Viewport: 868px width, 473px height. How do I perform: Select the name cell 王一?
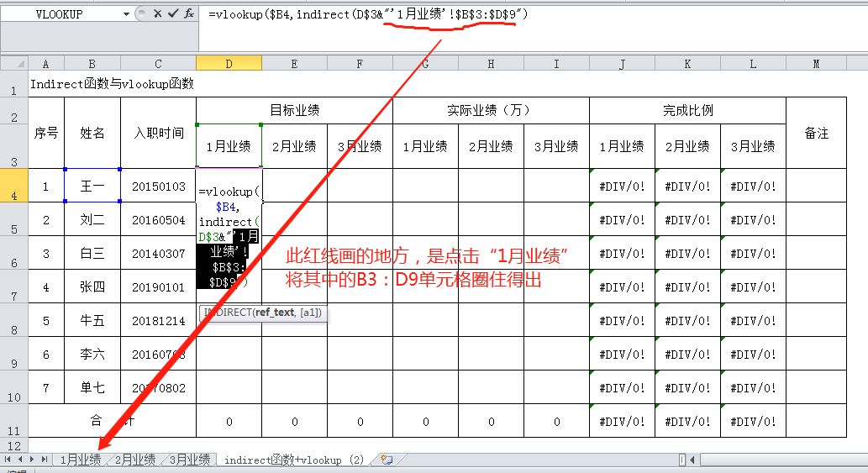tap(92, 186)
